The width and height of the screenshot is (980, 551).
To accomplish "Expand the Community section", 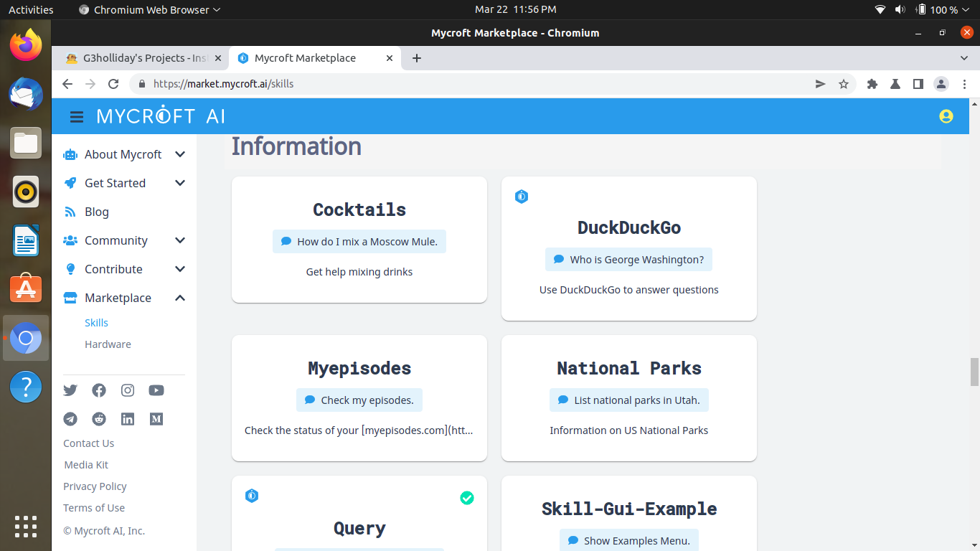I will point(180,240).
